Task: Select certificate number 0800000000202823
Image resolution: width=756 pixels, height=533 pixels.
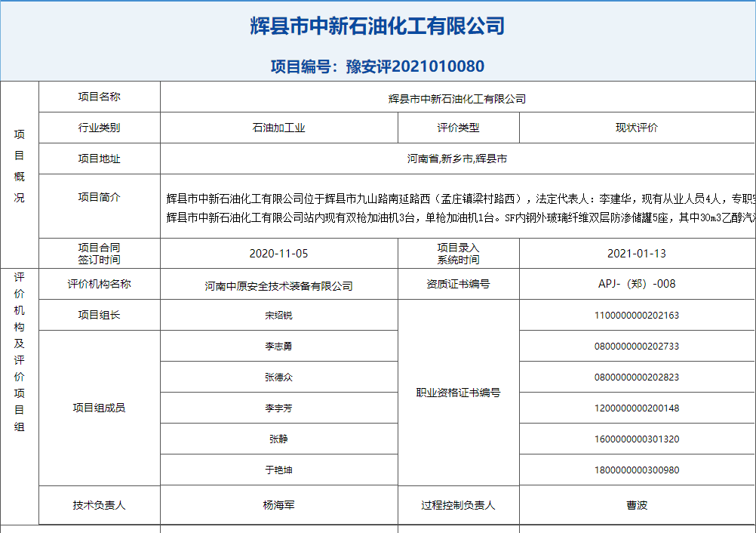Action: point(637,377)
